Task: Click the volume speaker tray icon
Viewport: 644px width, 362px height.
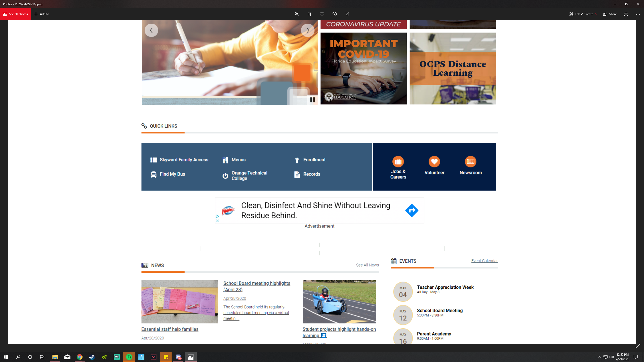Action: (611, 357)
